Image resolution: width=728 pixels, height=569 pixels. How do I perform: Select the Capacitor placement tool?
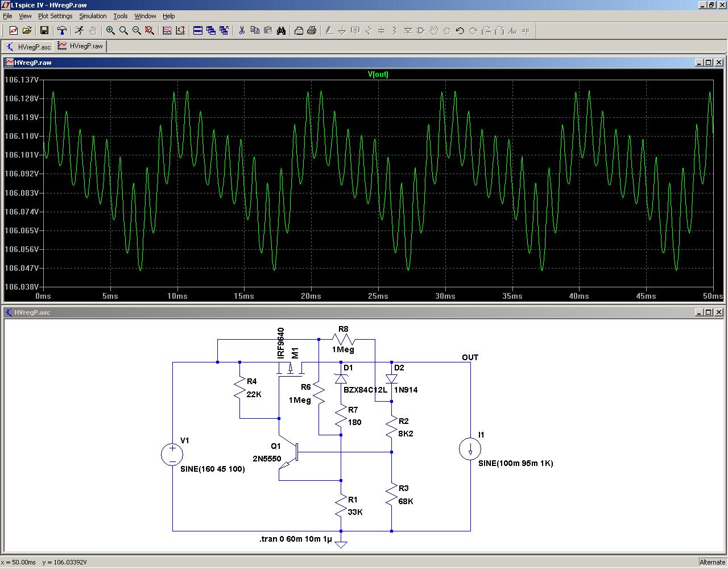tap(382, 31)
